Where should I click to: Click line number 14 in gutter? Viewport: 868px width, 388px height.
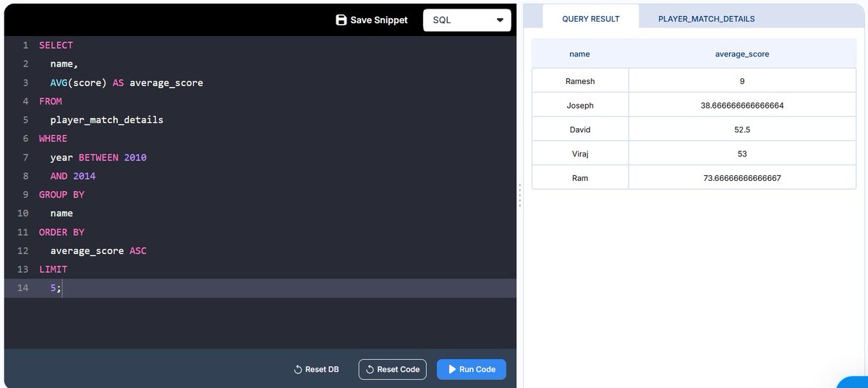22,288
